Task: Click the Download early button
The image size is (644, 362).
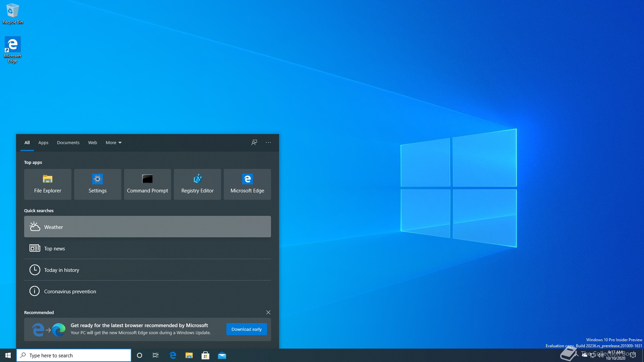Action: (x=247, y=329)
